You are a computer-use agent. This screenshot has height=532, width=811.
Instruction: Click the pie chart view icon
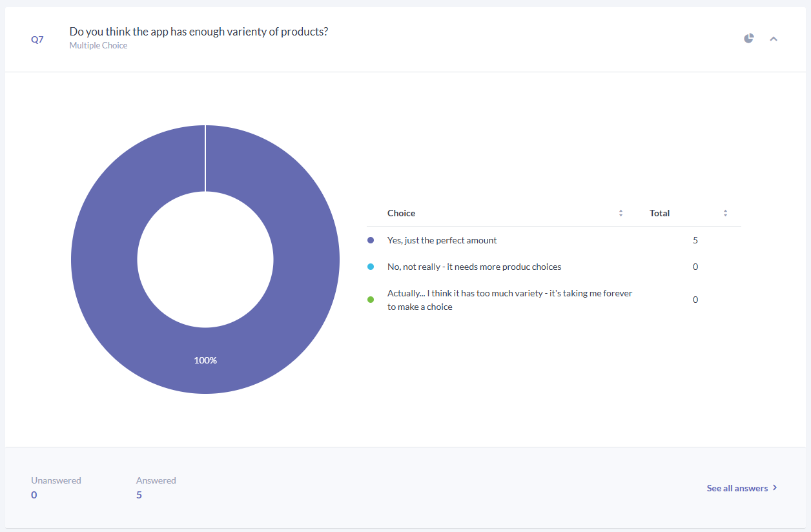click(748, 38)
